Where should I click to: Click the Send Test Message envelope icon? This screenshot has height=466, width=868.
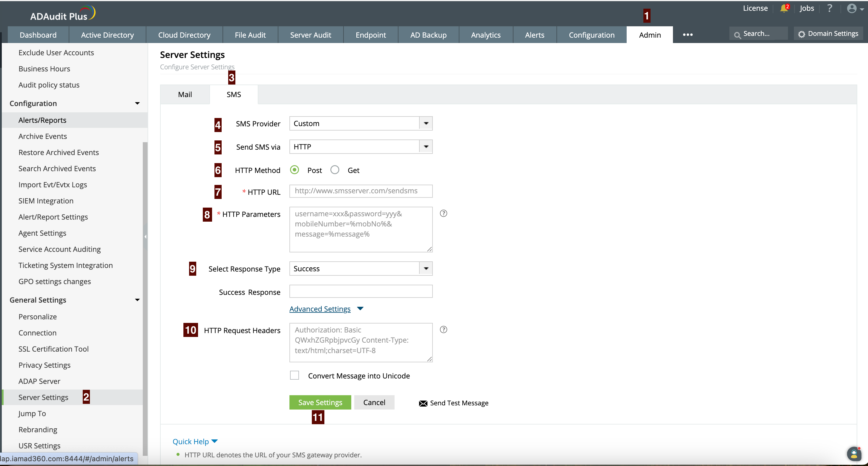(x=423, y=403)
